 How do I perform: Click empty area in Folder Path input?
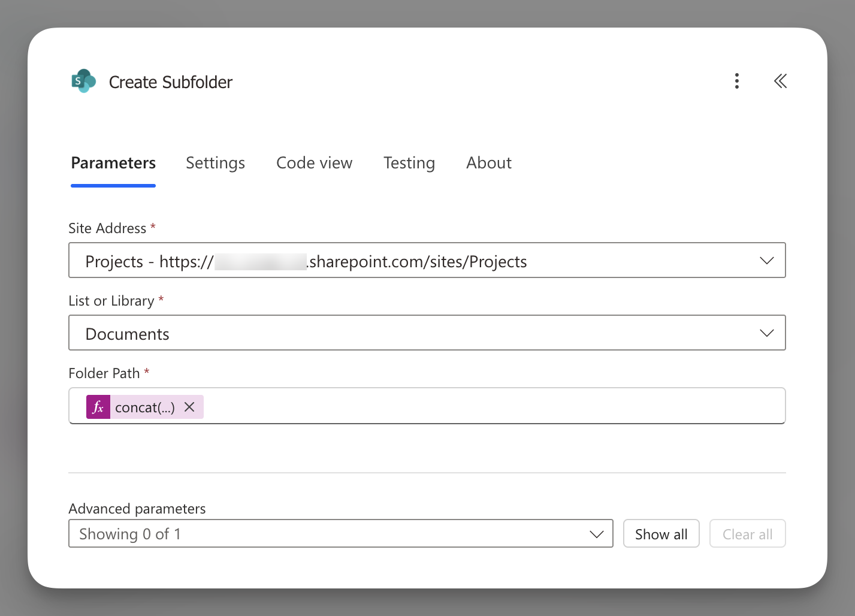pyautogui.click(x=491, y=406)
